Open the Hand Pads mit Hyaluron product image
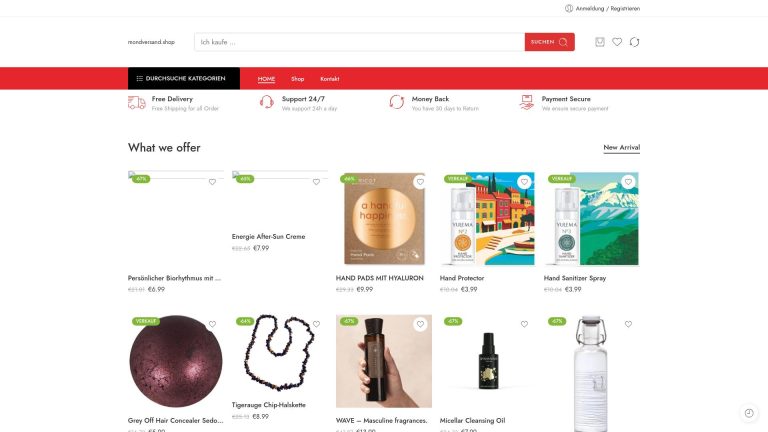 click(384, 218)
